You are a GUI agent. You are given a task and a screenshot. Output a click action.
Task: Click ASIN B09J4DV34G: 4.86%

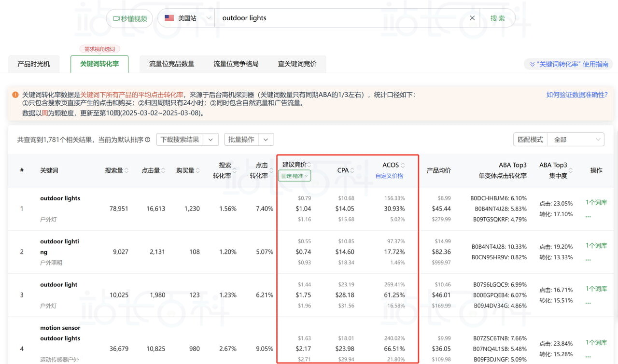(x=499, y=306)
